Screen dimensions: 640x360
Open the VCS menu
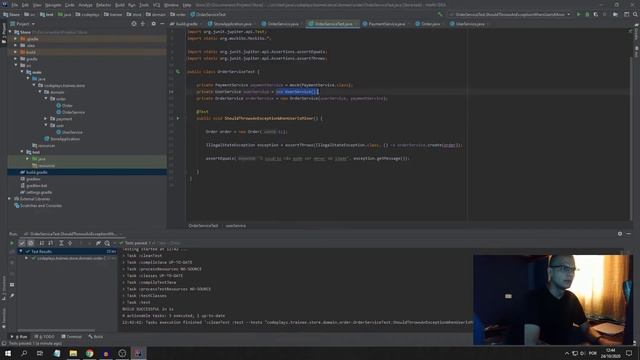click(x=156, y=5)
